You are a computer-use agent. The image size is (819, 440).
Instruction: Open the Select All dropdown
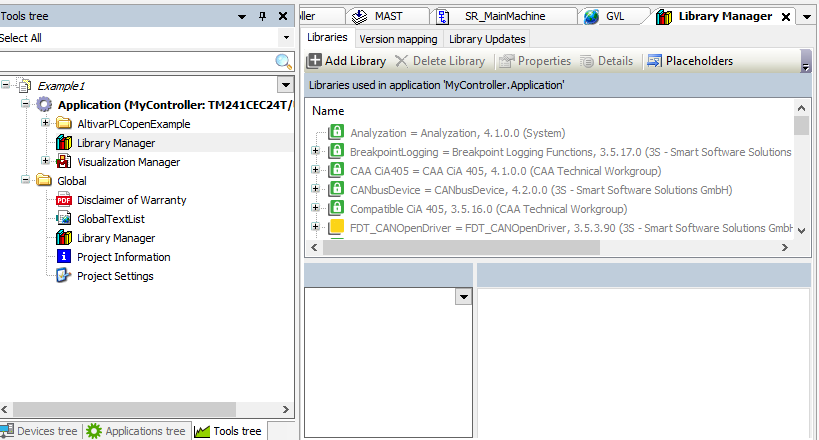[286, 38]
